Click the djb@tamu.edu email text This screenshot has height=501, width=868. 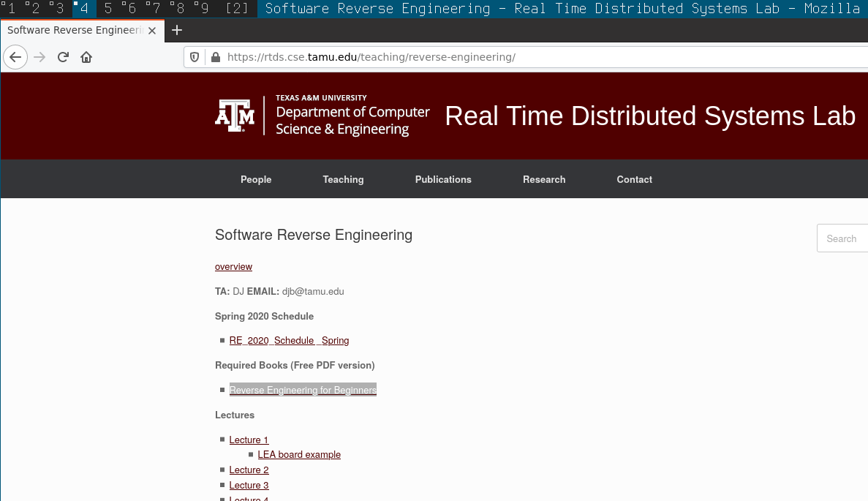click(313, 292)
